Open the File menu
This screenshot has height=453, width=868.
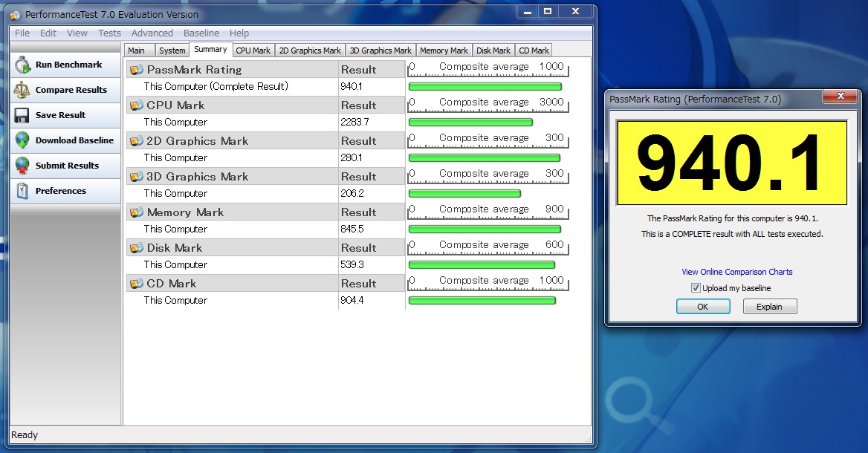pyautogui.click(x=22, y=33)
